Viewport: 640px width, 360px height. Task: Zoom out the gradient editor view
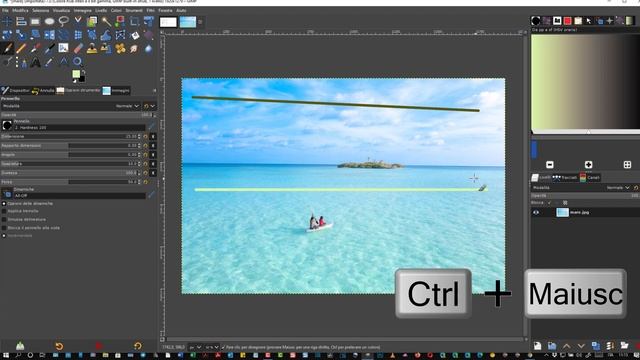coord(550,164)
